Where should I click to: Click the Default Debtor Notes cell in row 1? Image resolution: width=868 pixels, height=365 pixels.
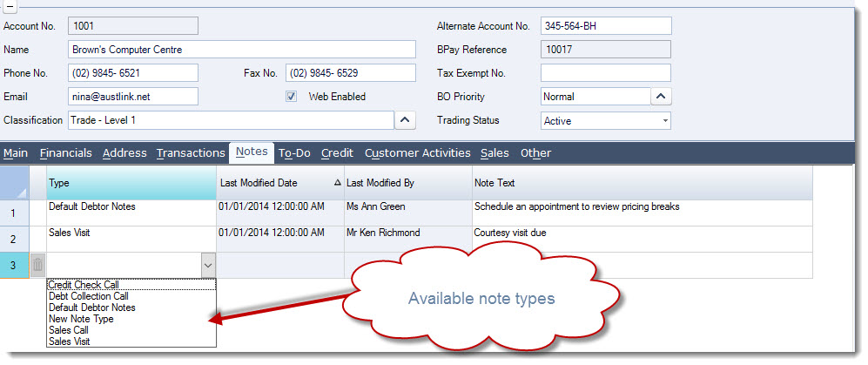[x=131, y=213]
